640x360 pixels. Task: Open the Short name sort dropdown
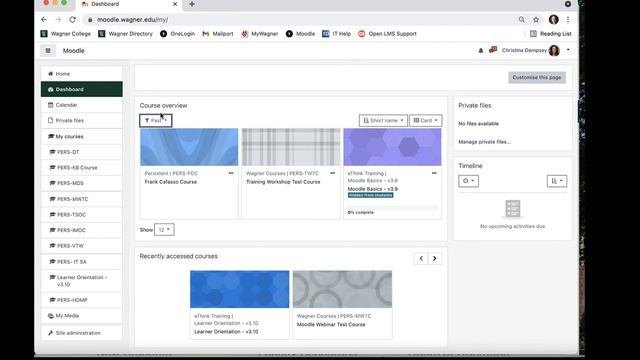(383, 120)
